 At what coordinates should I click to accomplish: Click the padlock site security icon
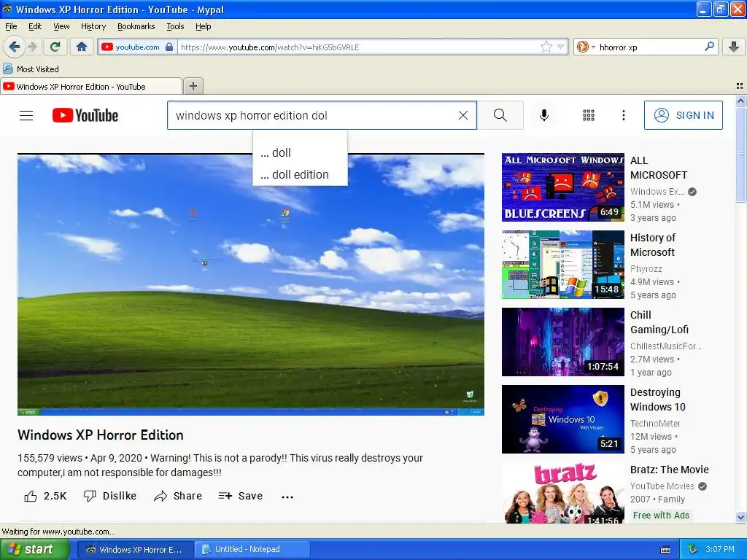(169, 47)
